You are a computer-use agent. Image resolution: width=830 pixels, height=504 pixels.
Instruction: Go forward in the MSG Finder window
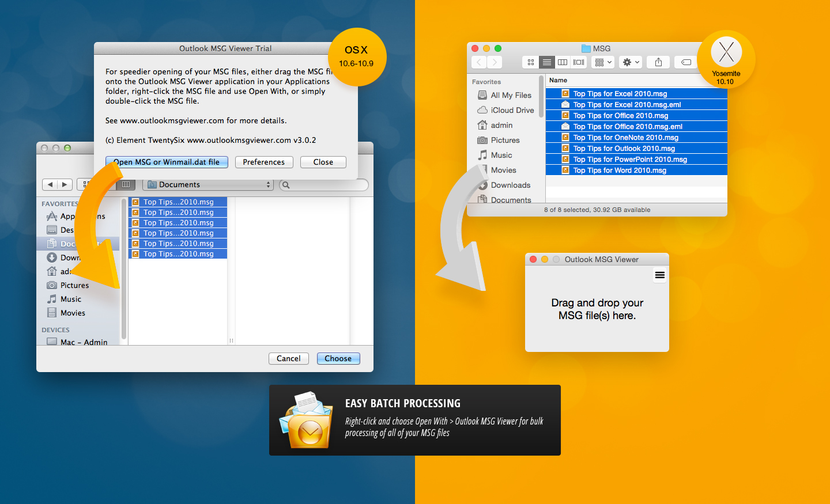click(495, 62)
